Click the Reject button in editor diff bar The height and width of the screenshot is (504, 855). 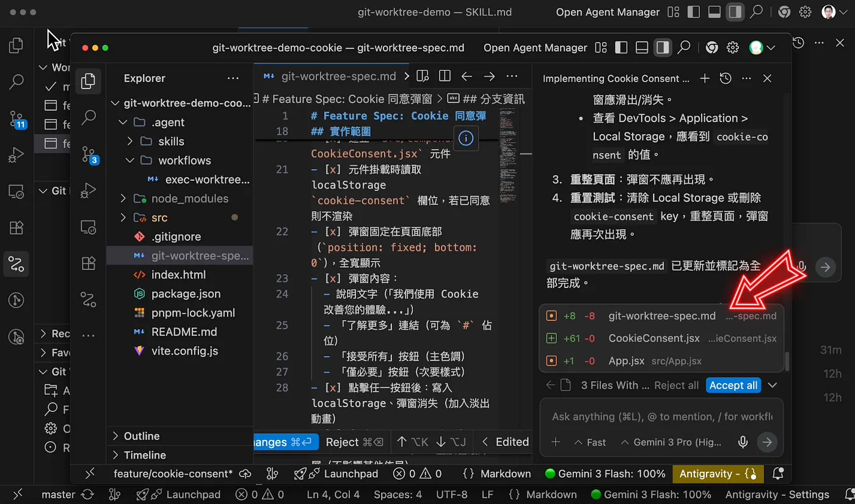tap(354, 442)
